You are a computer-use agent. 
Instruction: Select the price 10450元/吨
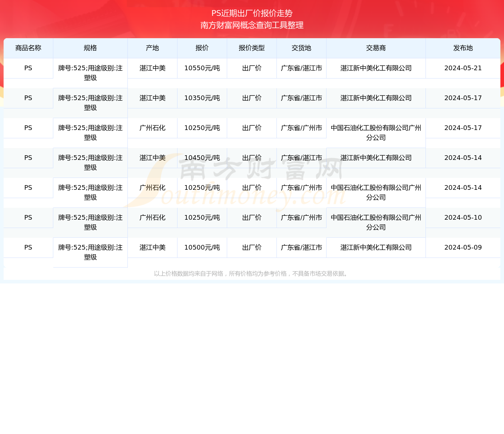tap(202, 158)
